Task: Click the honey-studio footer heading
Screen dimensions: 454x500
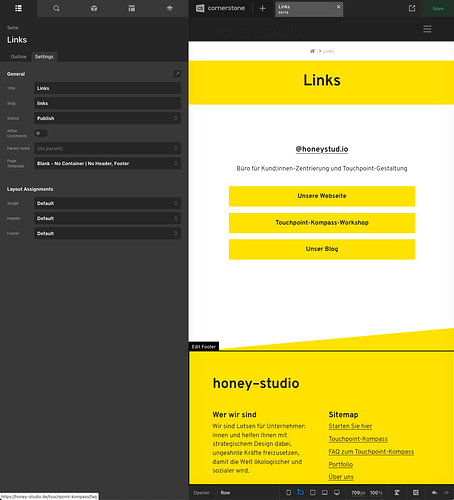Action: [256, 383]
